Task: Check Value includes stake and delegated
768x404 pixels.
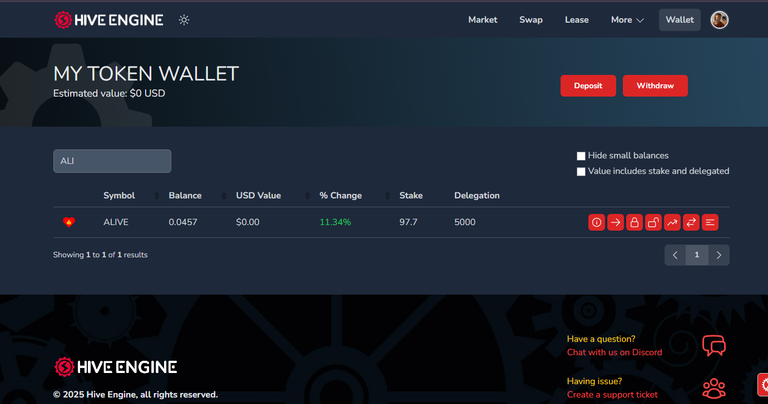Action: (x=581, y=171)
